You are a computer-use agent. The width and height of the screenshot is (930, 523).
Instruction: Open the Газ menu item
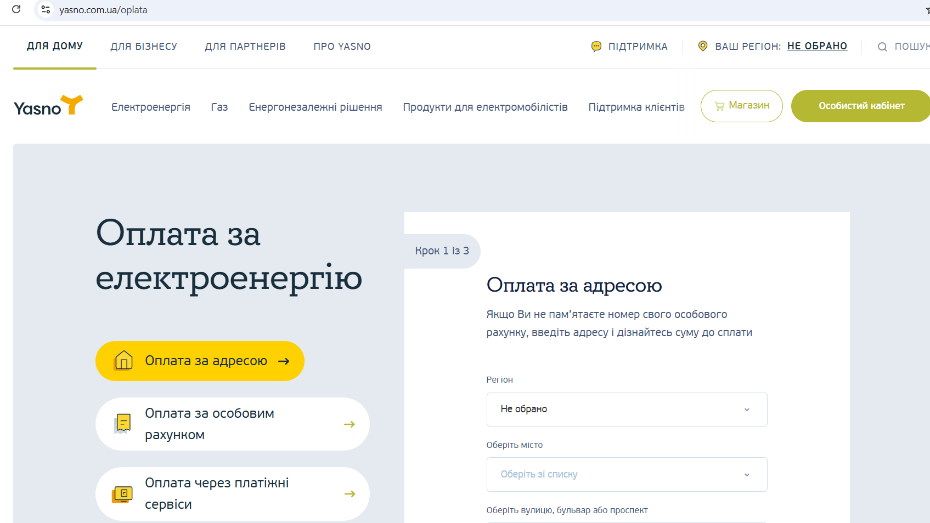(219, 107)
